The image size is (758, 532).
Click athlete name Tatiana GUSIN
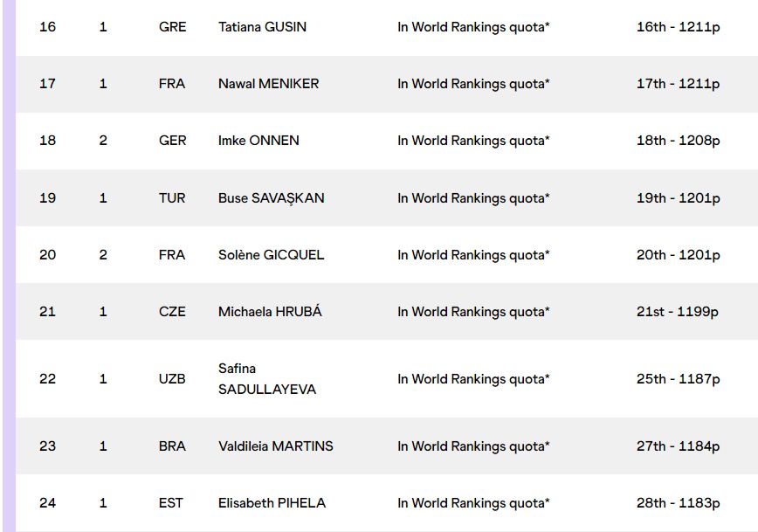tap(262, 27)
